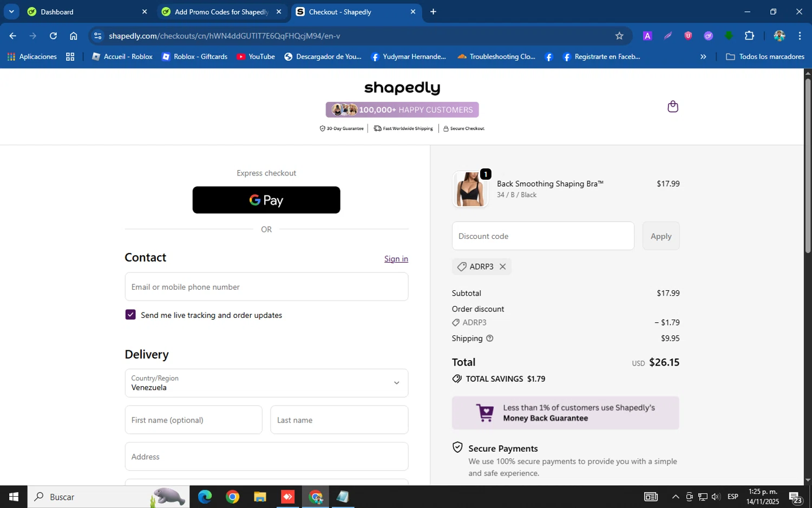Open the Chrome profile avatar

(780, 36)
